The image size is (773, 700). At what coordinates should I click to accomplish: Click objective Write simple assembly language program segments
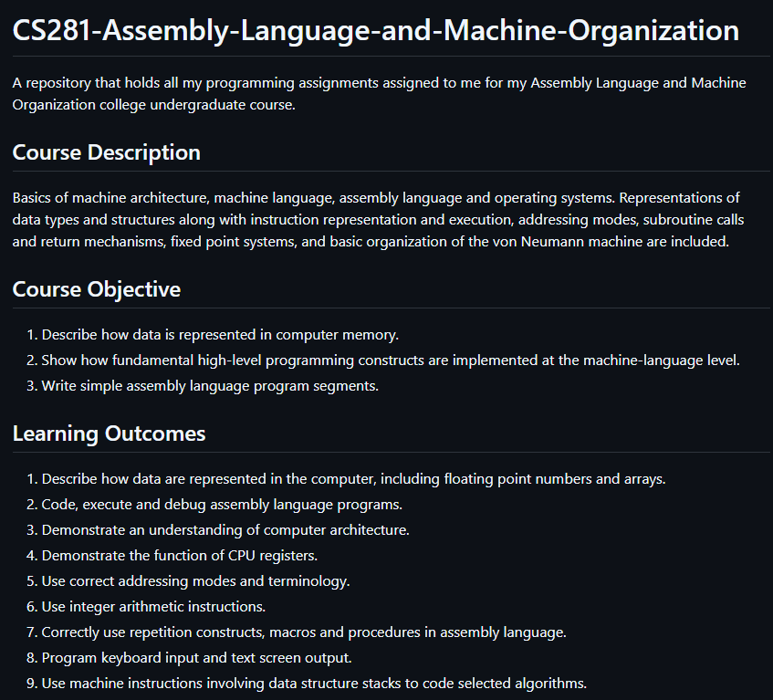coord(210,386)
